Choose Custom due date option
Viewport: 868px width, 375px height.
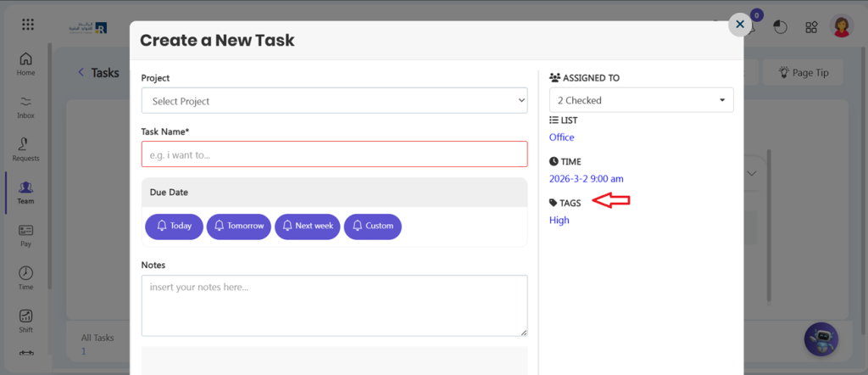point(372,227)
